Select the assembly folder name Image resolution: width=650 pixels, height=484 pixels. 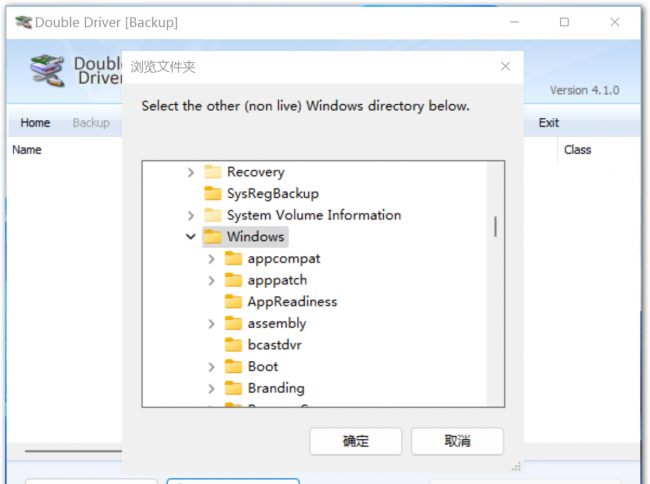277,323
